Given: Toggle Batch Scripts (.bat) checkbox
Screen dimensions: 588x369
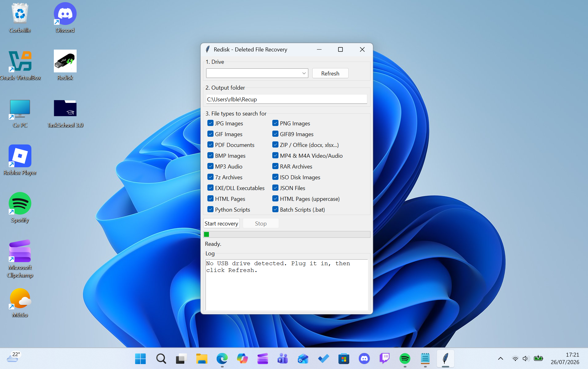Looking at the screenshot, I should click(275, 209).
